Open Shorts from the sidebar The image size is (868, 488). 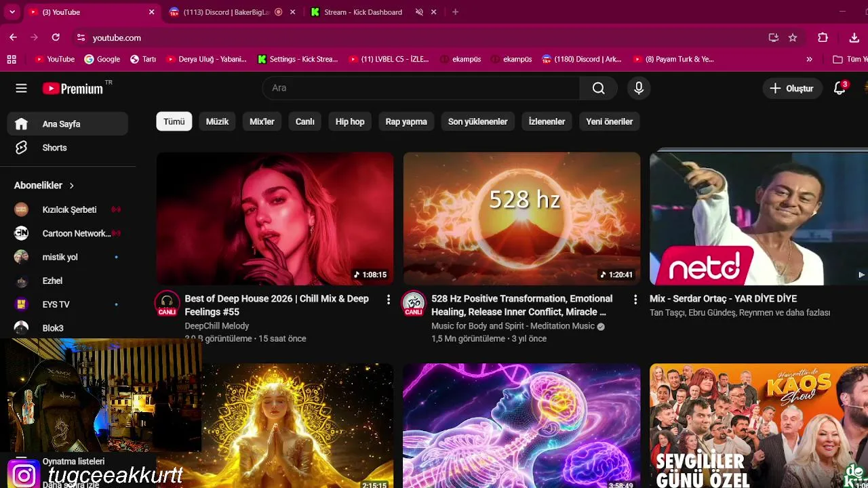(x=68, y=148)
